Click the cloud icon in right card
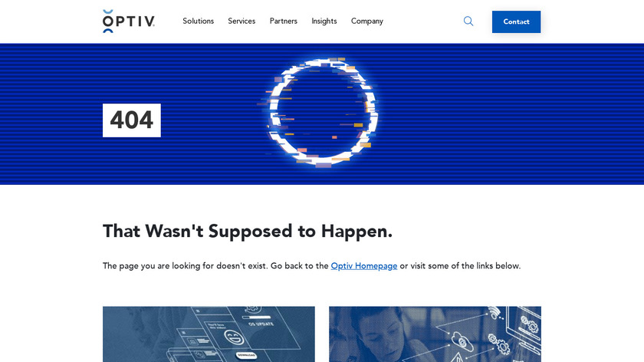 [x=462, y=341]
